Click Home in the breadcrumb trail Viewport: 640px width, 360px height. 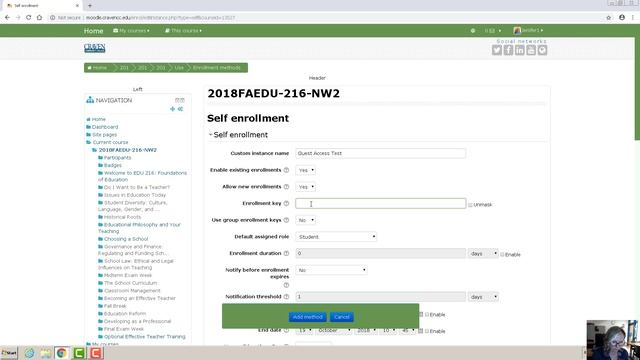(x=98, y=68)
